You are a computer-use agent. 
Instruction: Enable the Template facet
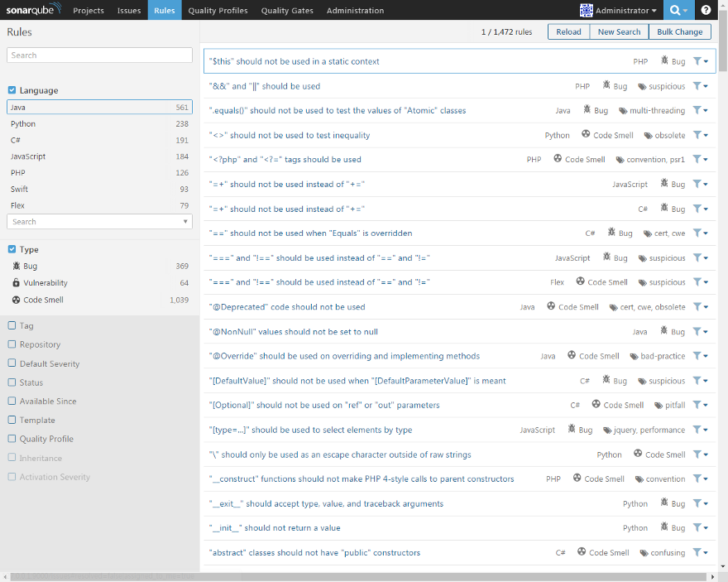pos(12,420)
